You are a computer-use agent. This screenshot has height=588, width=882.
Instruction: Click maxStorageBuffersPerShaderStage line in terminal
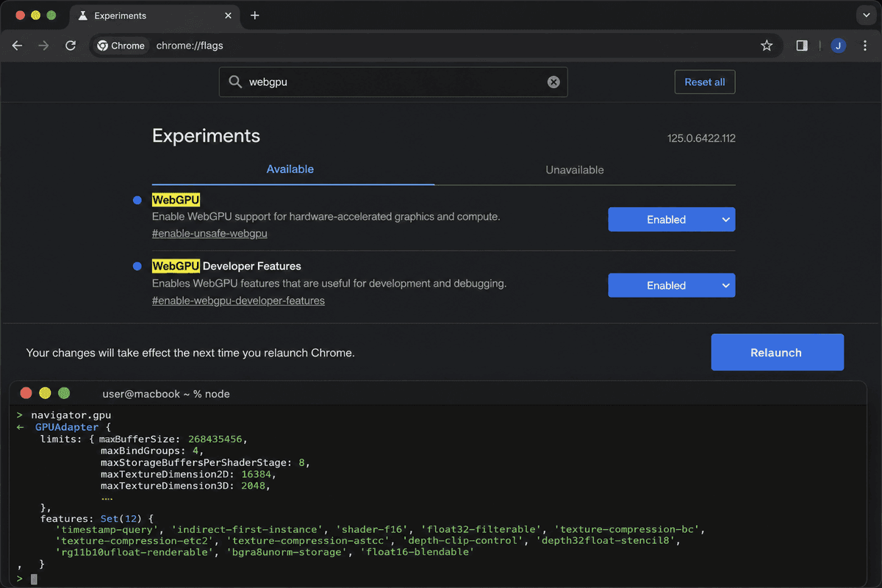click(206, 462)
